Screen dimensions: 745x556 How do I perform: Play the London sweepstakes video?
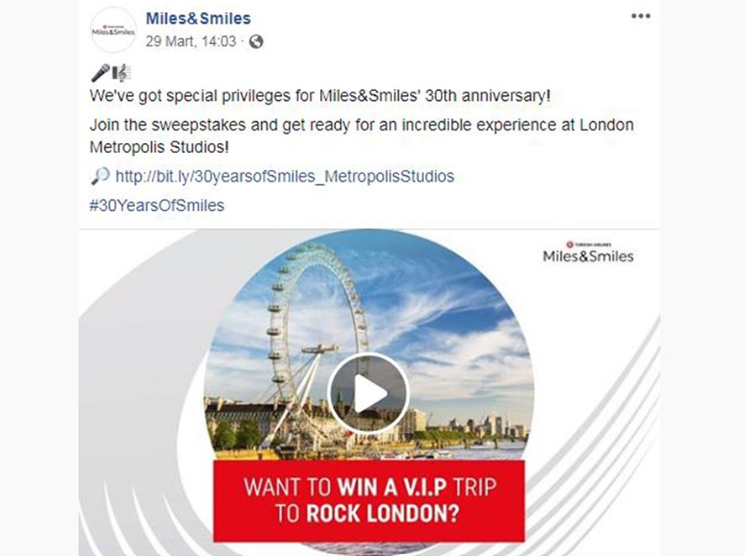click(x=368, y=393)
